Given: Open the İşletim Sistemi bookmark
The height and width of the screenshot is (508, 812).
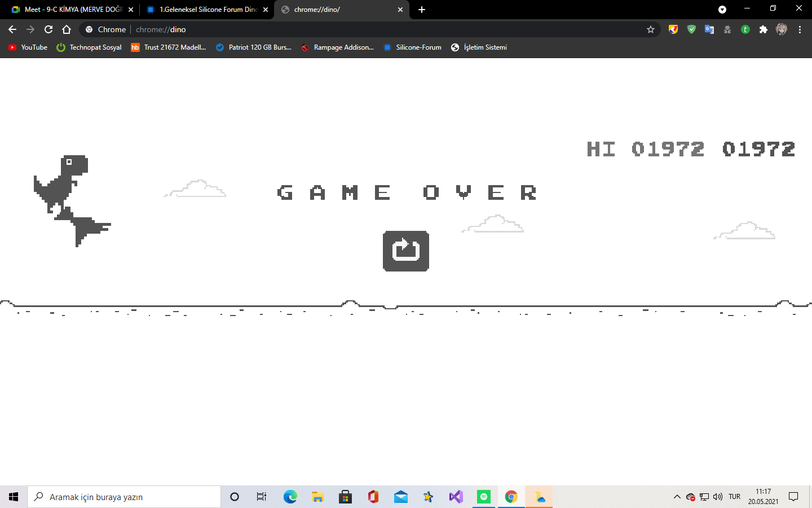Looking at the screenshot, I should coord(479,47).
